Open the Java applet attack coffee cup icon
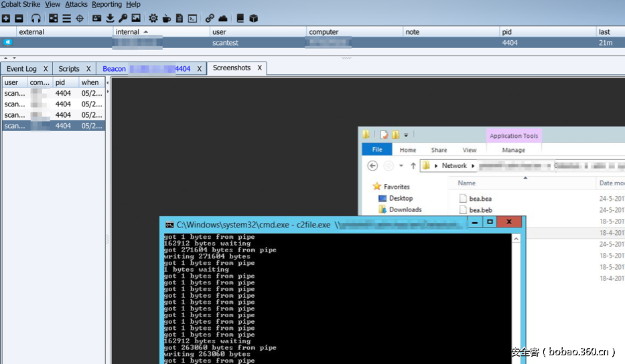This screenshot has width=625, height=364. point(166,18)
